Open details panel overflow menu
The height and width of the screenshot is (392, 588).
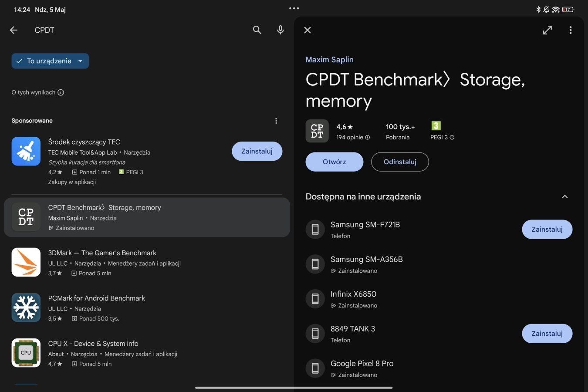[571, 30]
